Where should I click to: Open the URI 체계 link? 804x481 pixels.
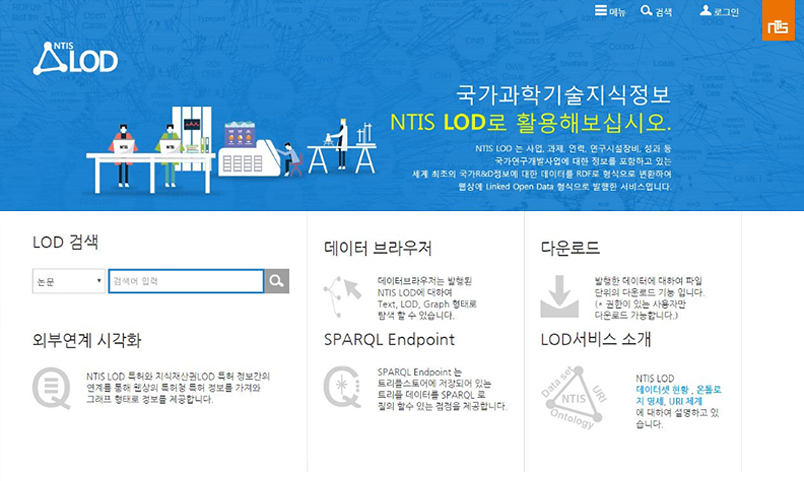(686, 402)
